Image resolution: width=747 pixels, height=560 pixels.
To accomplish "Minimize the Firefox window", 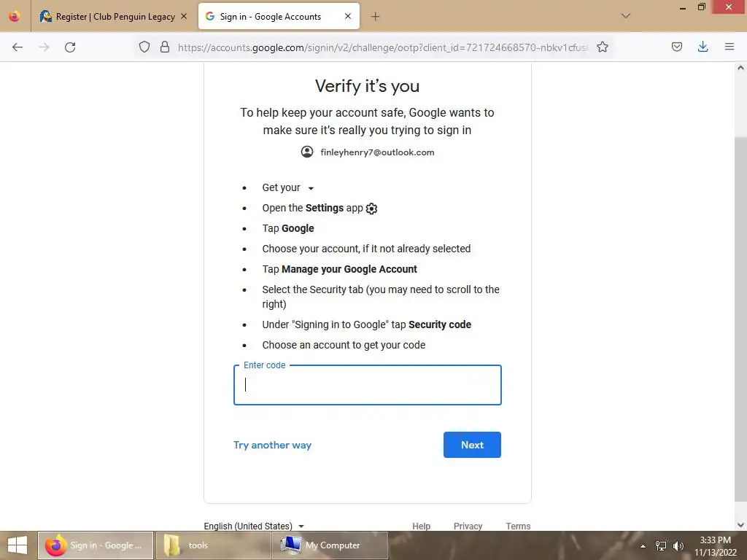I will coord(683,7).
